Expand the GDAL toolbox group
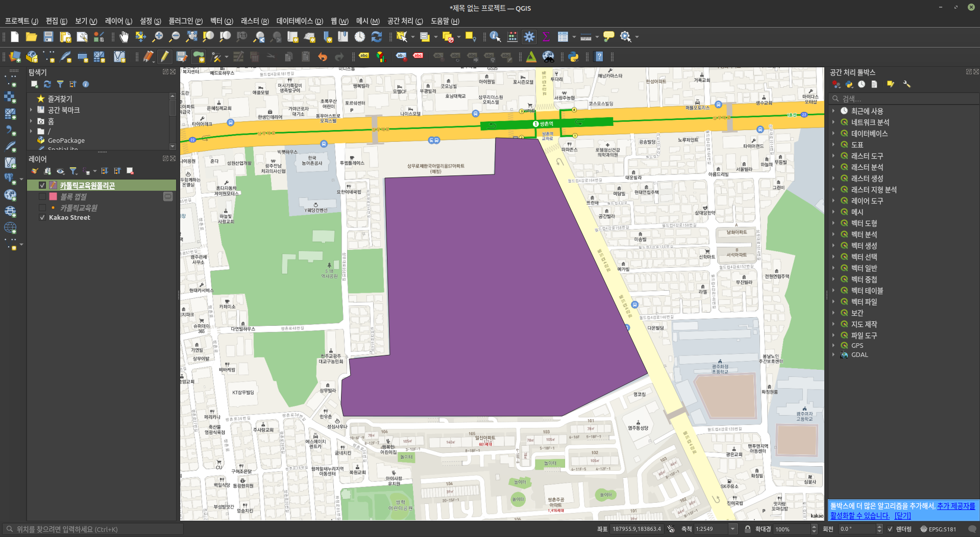The height and width of the screenshot is (537, 980). (x=834, y=354)
